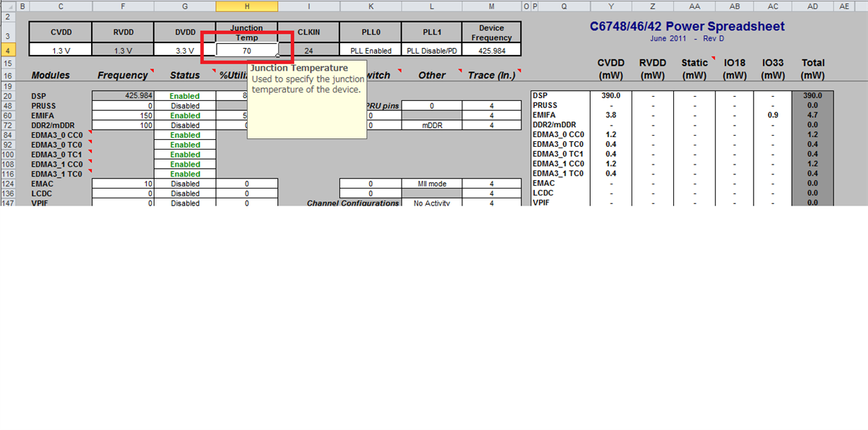
Task: Click the Static (mW) column heading
Action: click(x=694, y=68)
